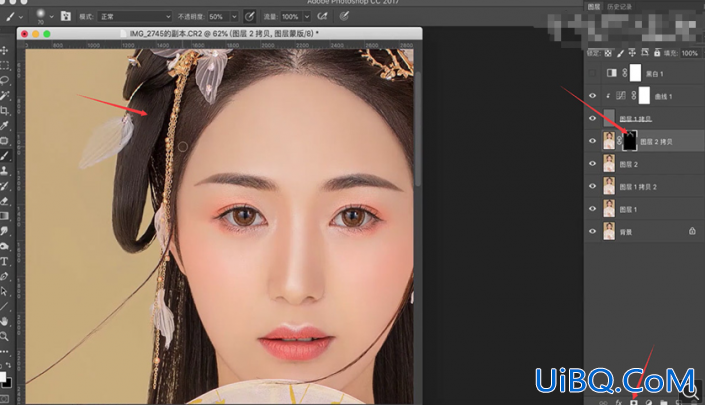Hide the 图层 1 拷贝 2 layer

(x=593, y=186)
